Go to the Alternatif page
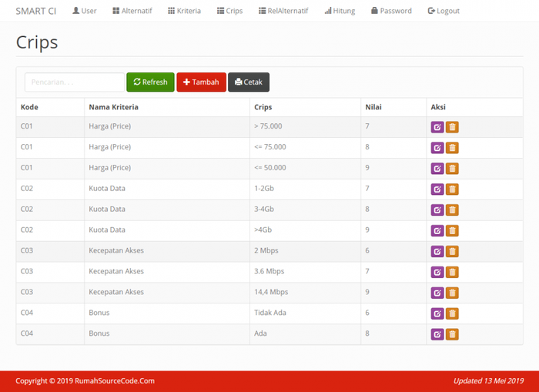Screen dimensions: 539x392 132,11
